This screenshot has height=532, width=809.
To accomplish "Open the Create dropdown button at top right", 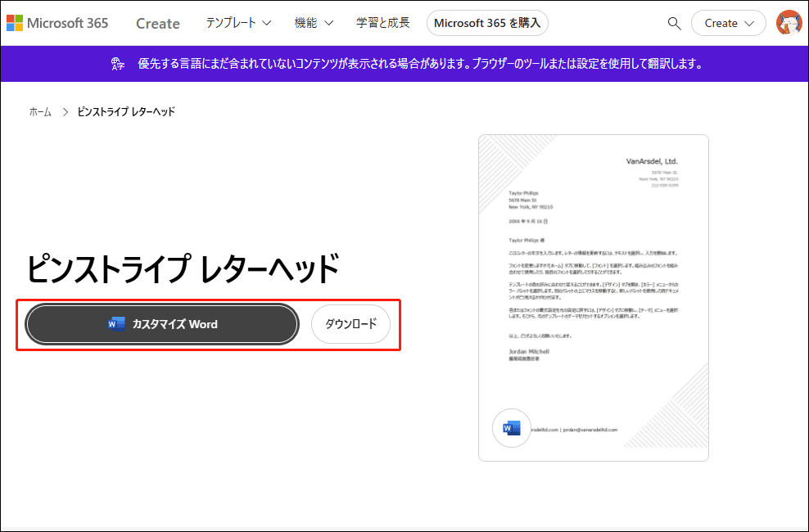I will coord(729,23).
